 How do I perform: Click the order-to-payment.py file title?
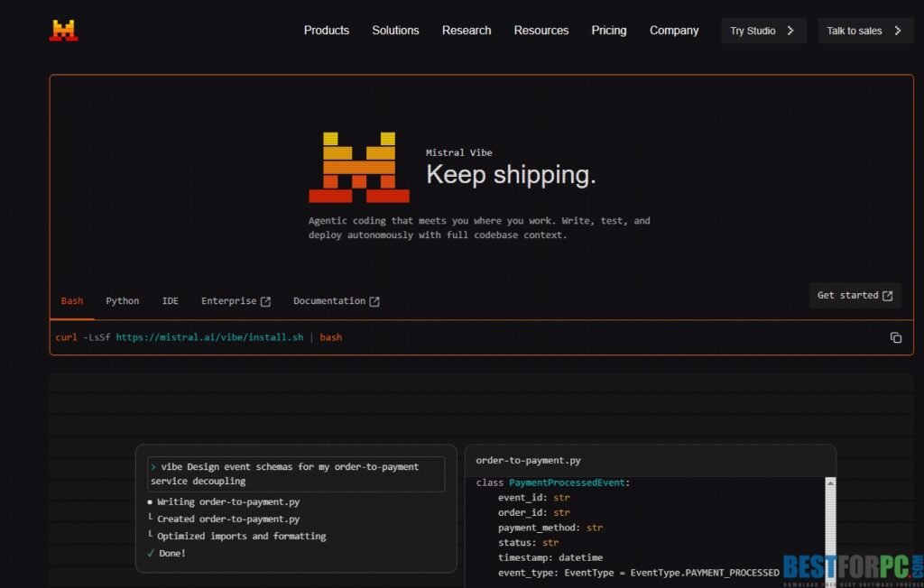click(x=528, y=460)
